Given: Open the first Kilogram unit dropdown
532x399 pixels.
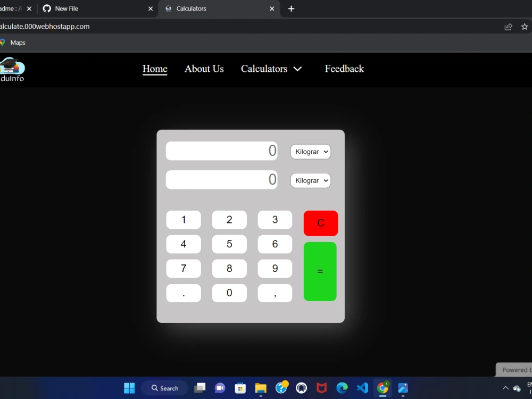Looking at the screenshot, I should coord(311,152).
